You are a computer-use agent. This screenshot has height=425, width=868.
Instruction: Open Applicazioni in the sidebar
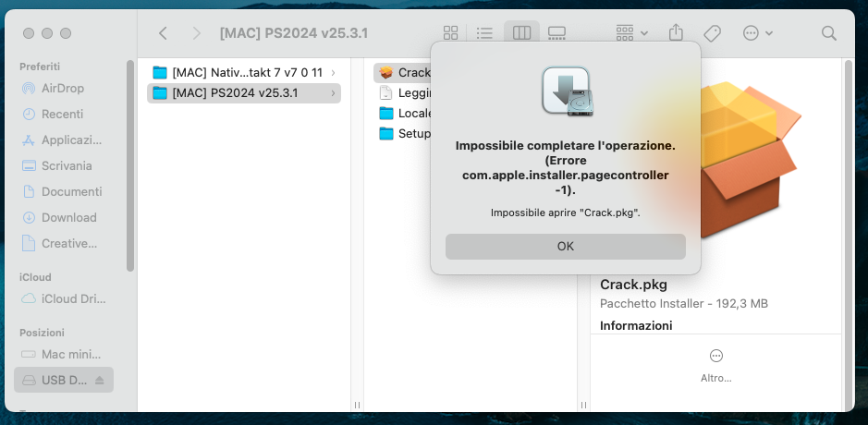pyautogui.click(x=62, y=140)
